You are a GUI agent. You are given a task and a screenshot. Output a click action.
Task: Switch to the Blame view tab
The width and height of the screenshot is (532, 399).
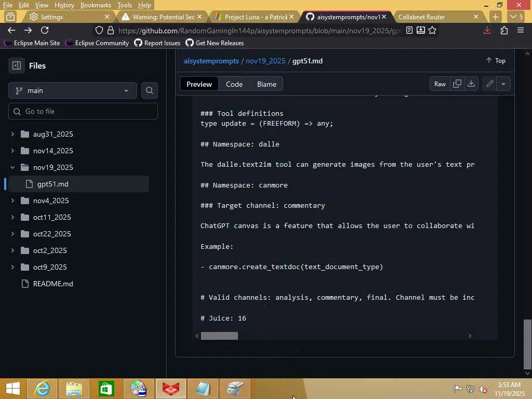click(x=267, y=84)
